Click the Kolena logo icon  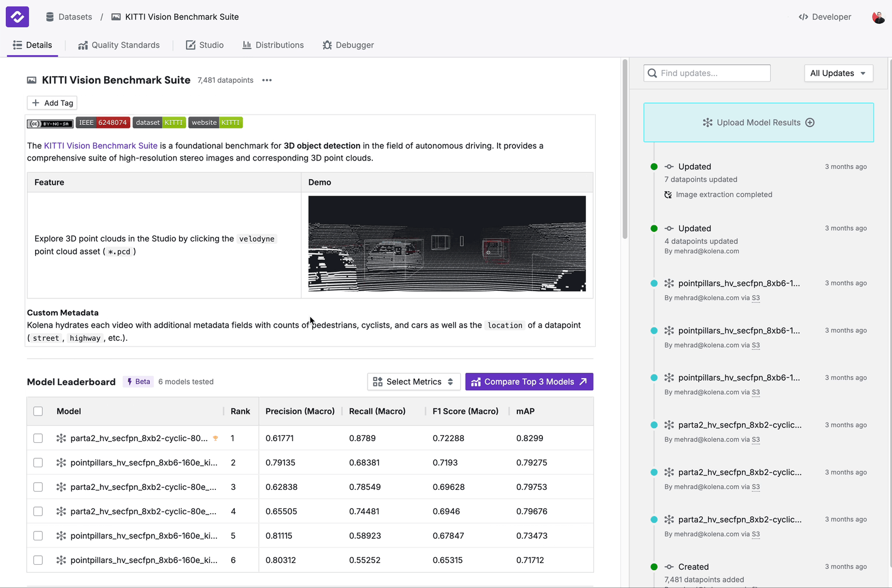click(17, 17)
